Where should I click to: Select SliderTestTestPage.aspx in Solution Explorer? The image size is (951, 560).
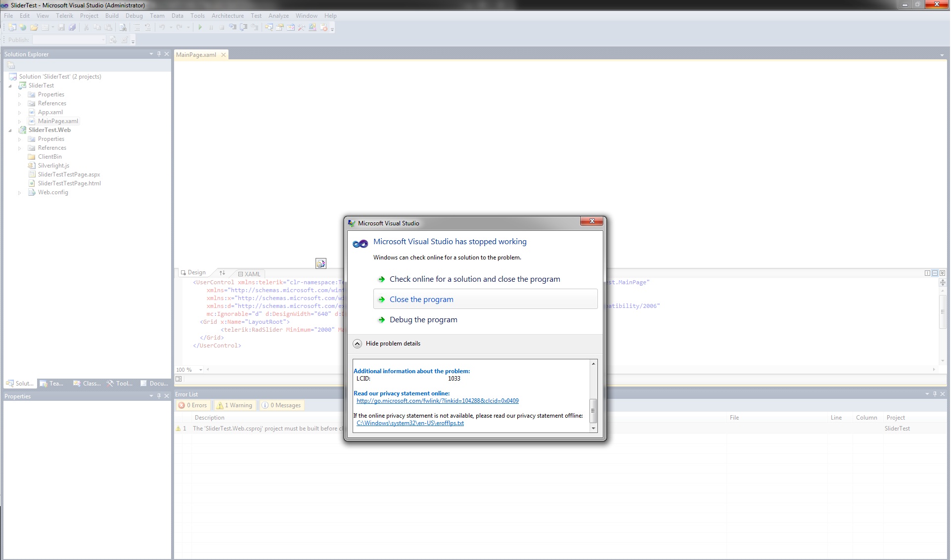pos(69,174)
